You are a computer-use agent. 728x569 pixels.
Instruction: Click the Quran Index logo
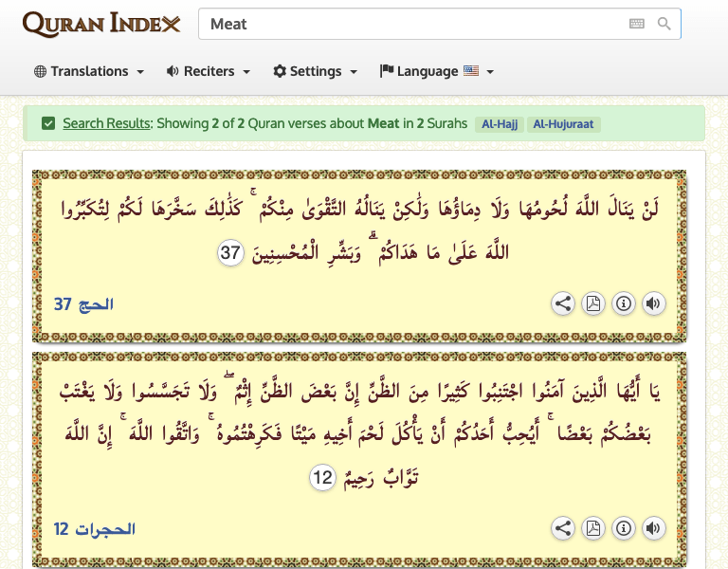point(100,24)
